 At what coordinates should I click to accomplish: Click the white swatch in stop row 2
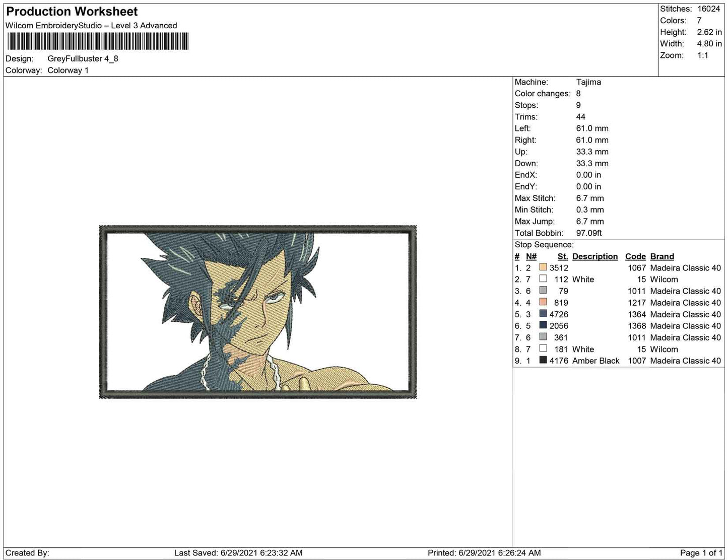pos(543,279)
